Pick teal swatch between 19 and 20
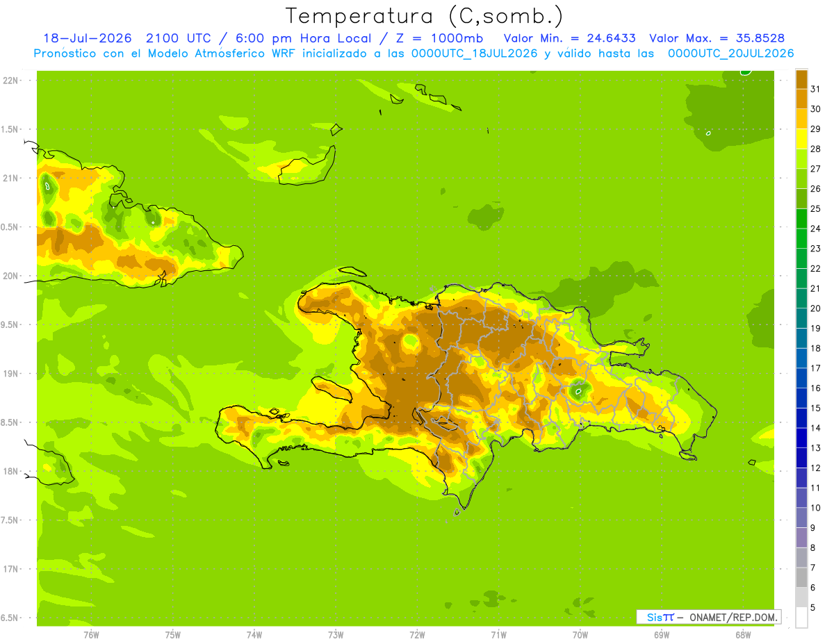The height and width of the screenshot is (644, 834). [x=801, y=318]
